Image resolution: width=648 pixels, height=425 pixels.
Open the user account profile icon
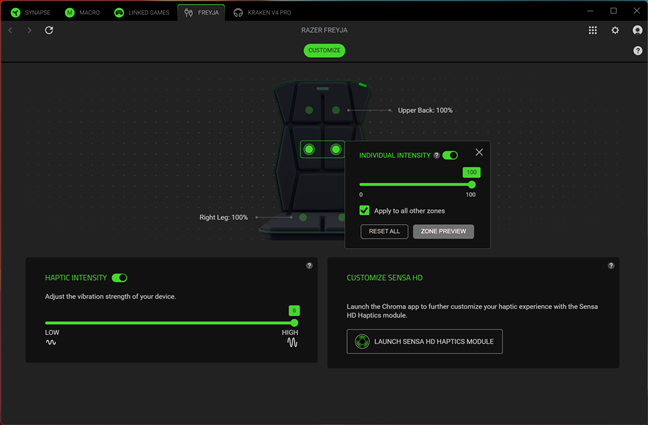pyautogui.click(x=637, y=30)
